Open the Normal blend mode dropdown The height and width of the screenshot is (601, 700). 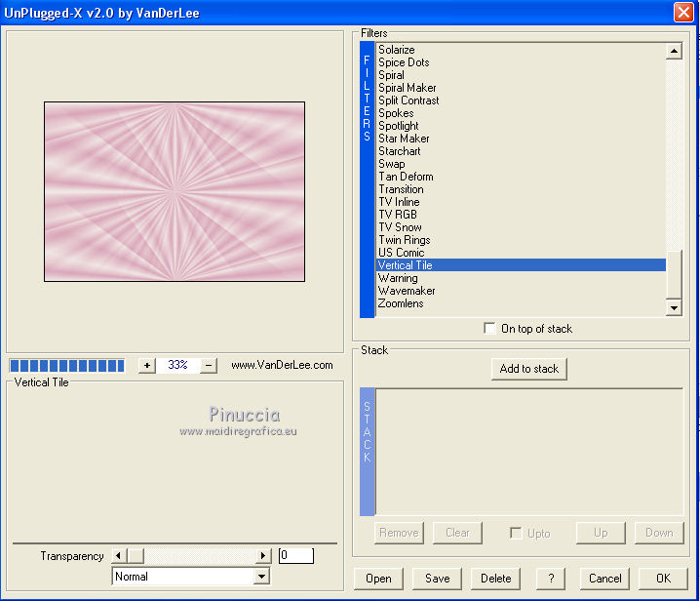point(261,577)
